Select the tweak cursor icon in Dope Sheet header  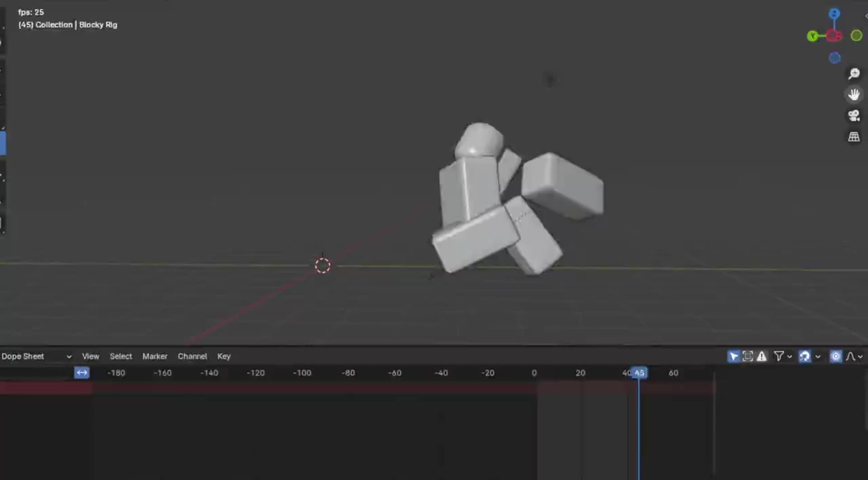pos(732,356)
